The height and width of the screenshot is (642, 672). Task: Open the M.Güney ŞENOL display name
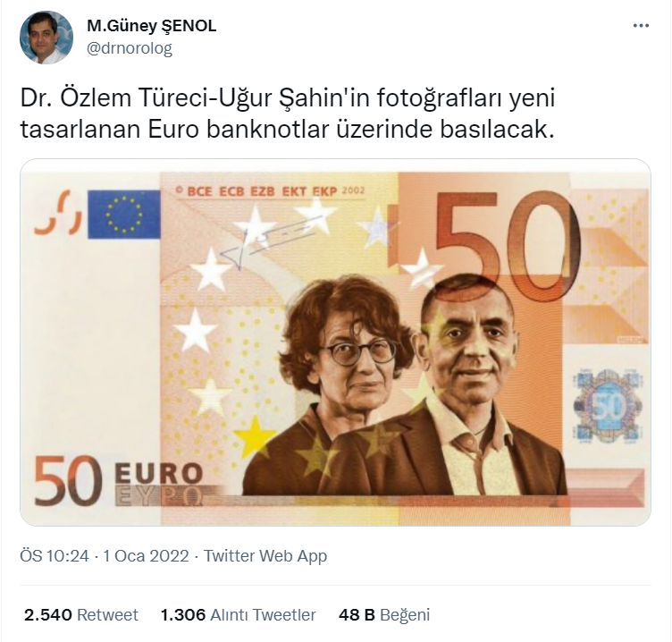tap(151, 26)
